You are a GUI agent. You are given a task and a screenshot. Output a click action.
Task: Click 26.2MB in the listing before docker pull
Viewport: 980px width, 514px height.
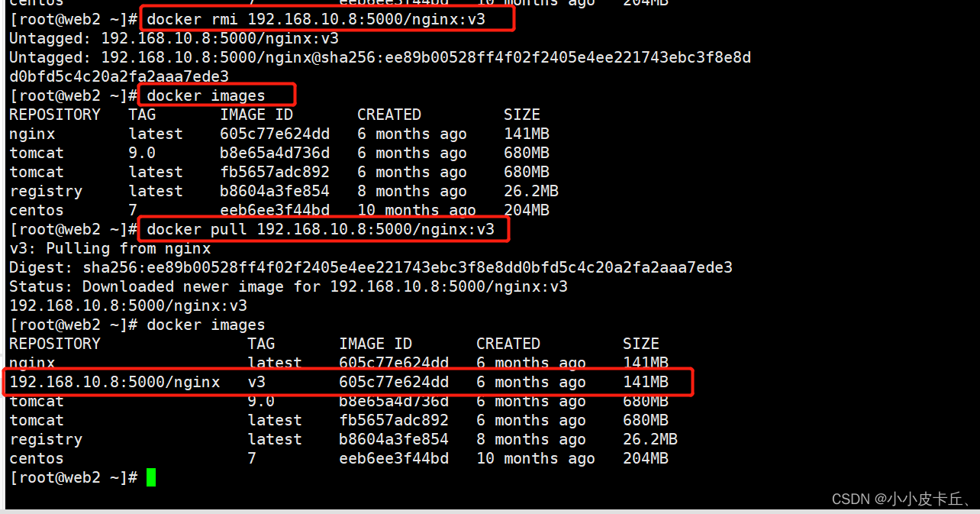tap(531, 191)
